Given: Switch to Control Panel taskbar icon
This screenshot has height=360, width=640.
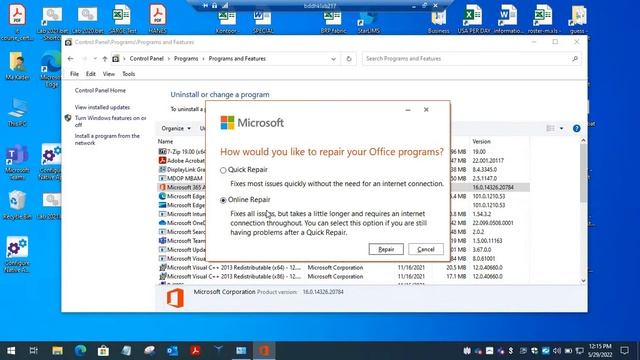Looking at the screenshot, I should coord(241,351).
